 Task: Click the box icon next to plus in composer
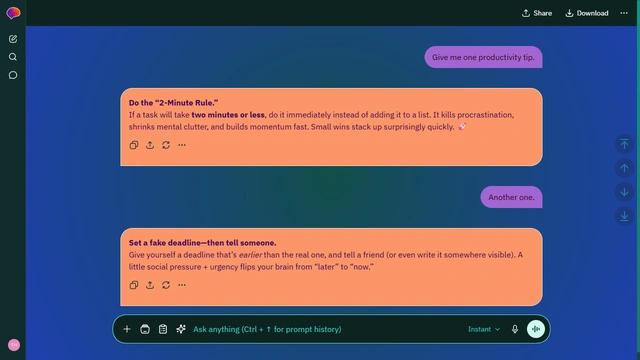click(x=145, y=329)
